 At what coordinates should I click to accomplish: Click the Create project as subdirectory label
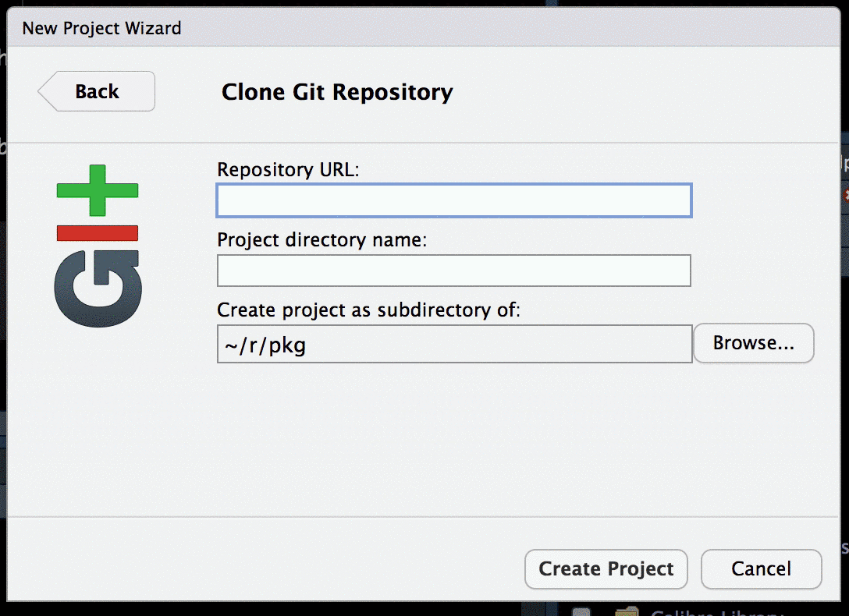pos(368,310)
